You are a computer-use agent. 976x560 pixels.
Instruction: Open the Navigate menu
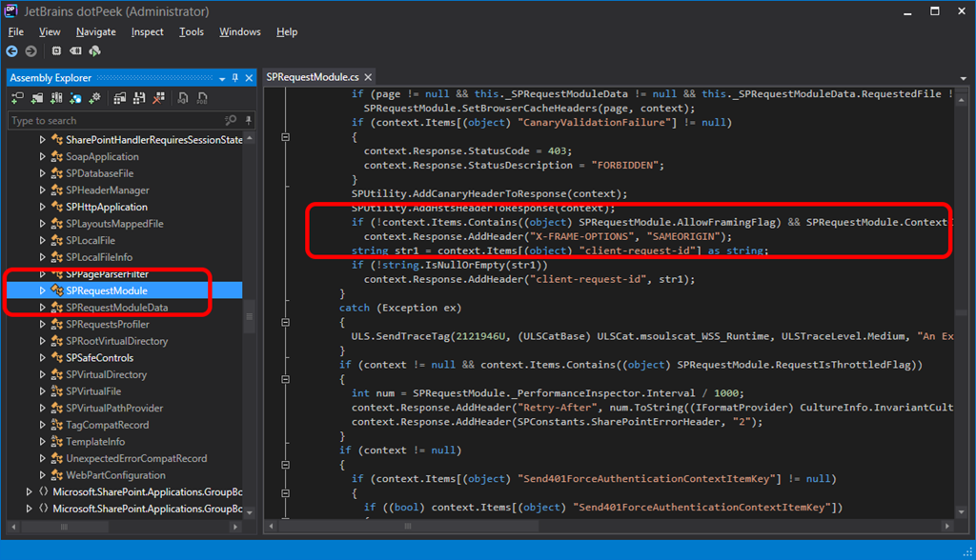95,31
